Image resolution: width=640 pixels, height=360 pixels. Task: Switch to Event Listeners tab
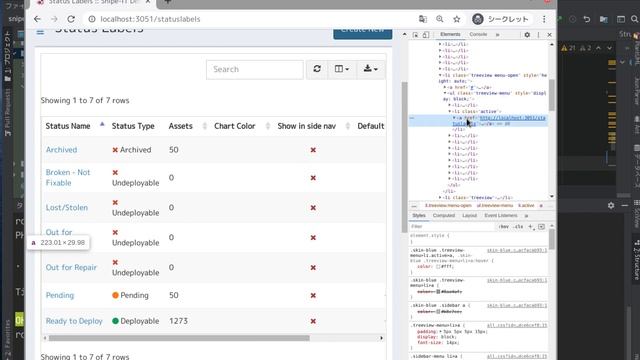(501, 216)
